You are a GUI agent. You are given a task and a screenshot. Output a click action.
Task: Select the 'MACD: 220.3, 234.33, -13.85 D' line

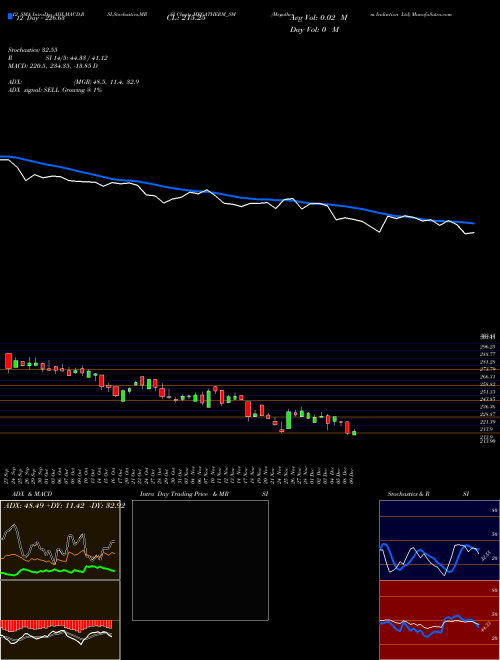pos(53,66)
